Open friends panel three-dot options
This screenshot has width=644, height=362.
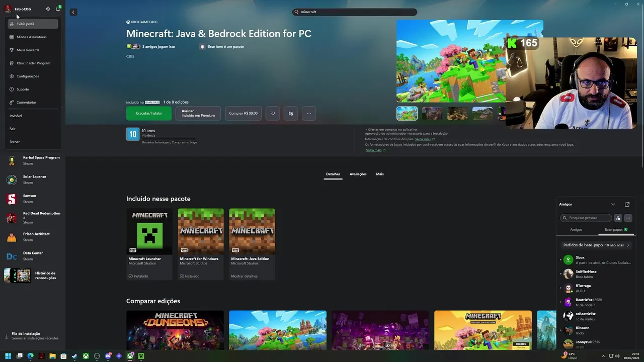pyautogui.click(x=628, y=218)
